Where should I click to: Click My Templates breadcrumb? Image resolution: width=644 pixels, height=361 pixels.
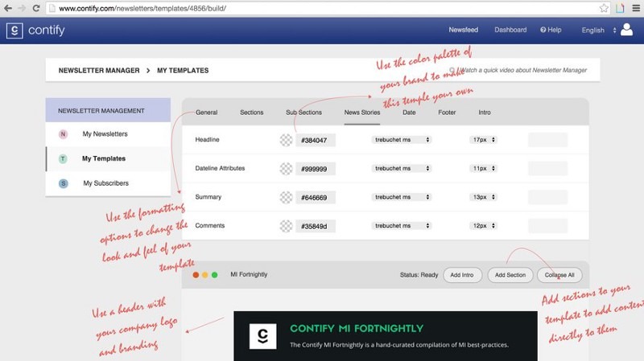[x=183, y=71]
